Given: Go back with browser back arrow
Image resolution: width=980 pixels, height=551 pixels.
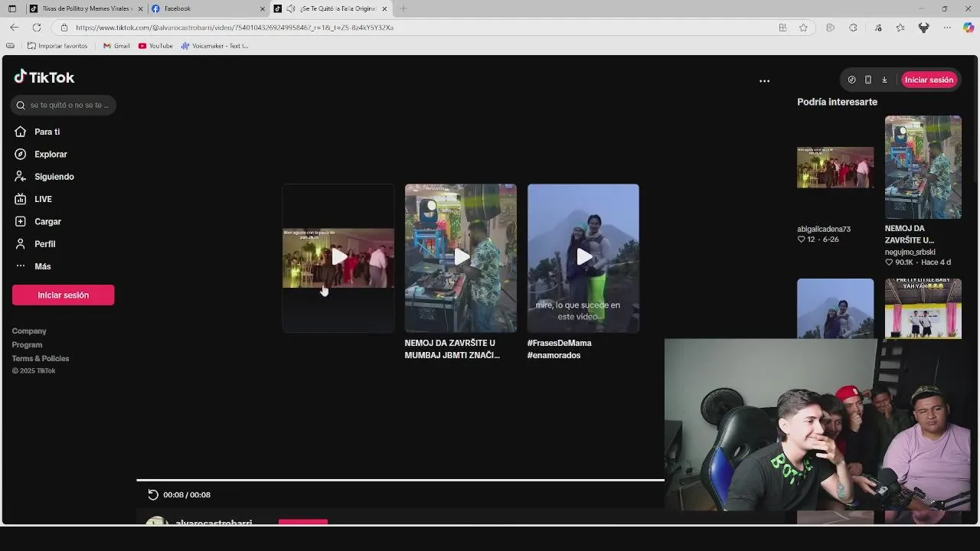Looking at the screenshot, I should coord(14,28).
